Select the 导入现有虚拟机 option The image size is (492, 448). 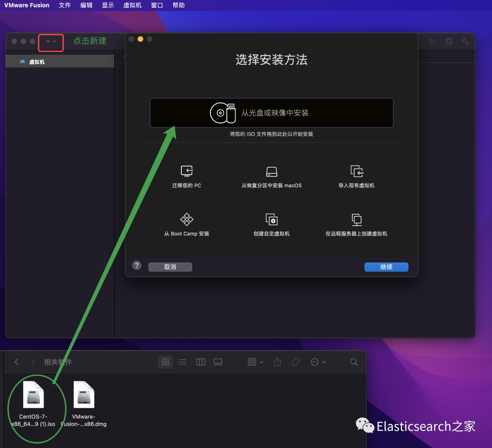click(x=356, y=177)
